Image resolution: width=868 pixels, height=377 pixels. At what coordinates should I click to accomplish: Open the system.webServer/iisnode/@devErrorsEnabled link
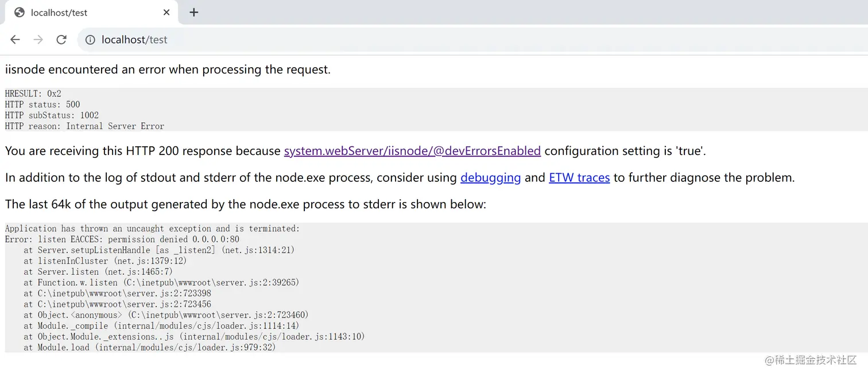(x=412, y=151)
